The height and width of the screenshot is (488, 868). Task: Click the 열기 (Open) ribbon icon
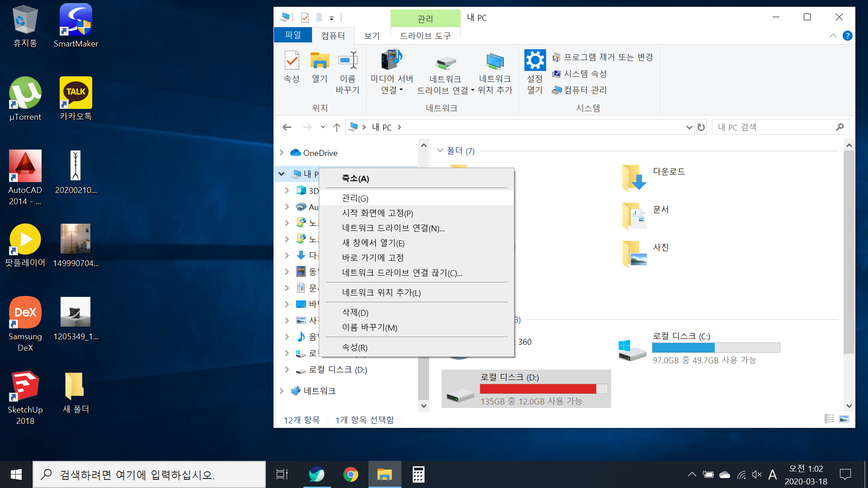click(320, 68)
